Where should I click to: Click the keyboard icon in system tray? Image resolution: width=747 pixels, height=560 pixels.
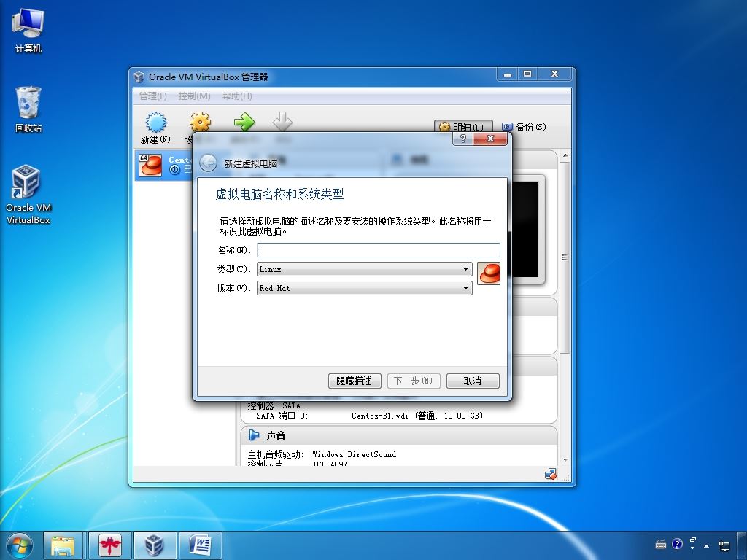pyautogui.click(x=661, y=544)
